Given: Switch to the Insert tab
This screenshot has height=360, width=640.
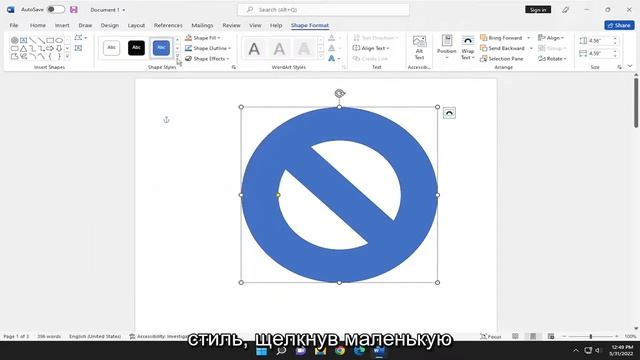Looking at the screenshot, I should pyautogui.click(x=62, y=25).
